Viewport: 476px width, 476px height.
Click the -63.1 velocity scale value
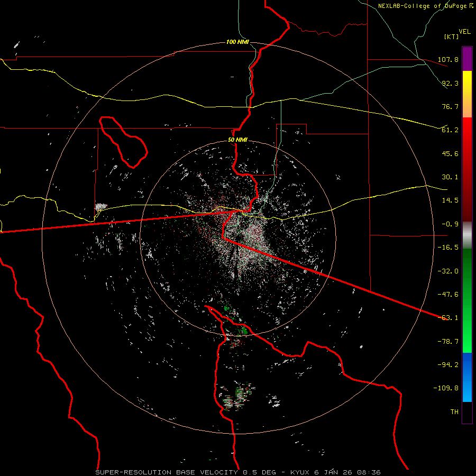[448, 318]
